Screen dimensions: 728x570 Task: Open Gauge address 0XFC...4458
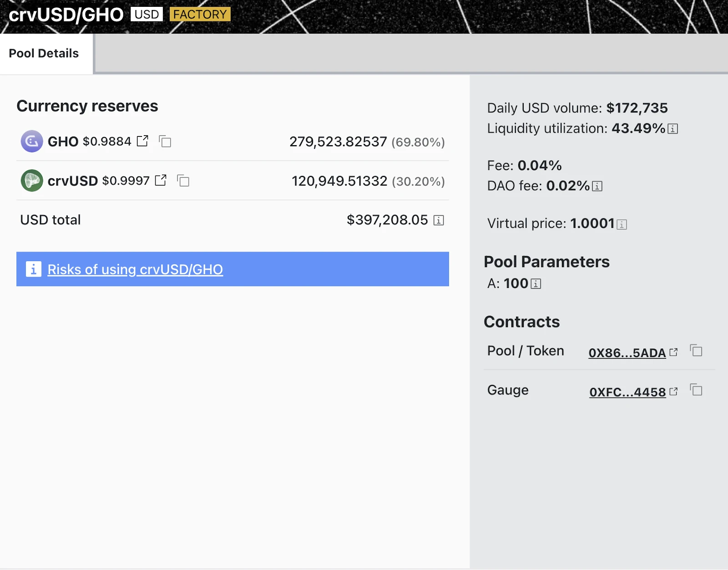point(627,392)
